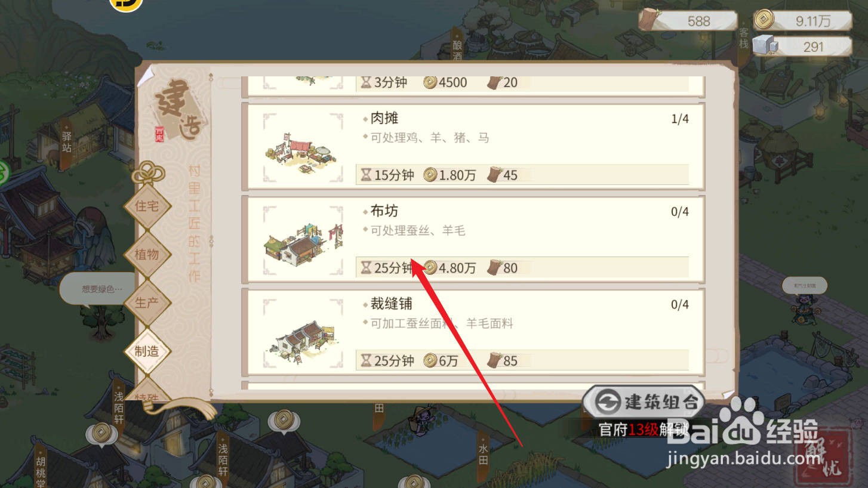Screen dimensions: 868x488
Task: Tap the 肉摊 hourglass 15分钟 timer
Action: [387, 175]
